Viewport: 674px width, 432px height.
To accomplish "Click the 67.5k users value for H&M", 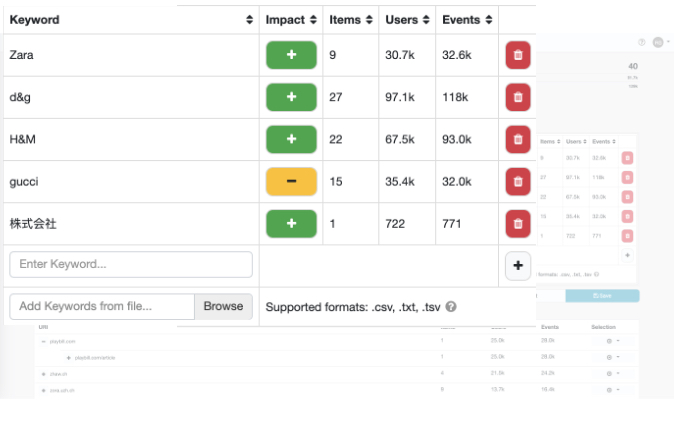I will (x=400, y=139).
